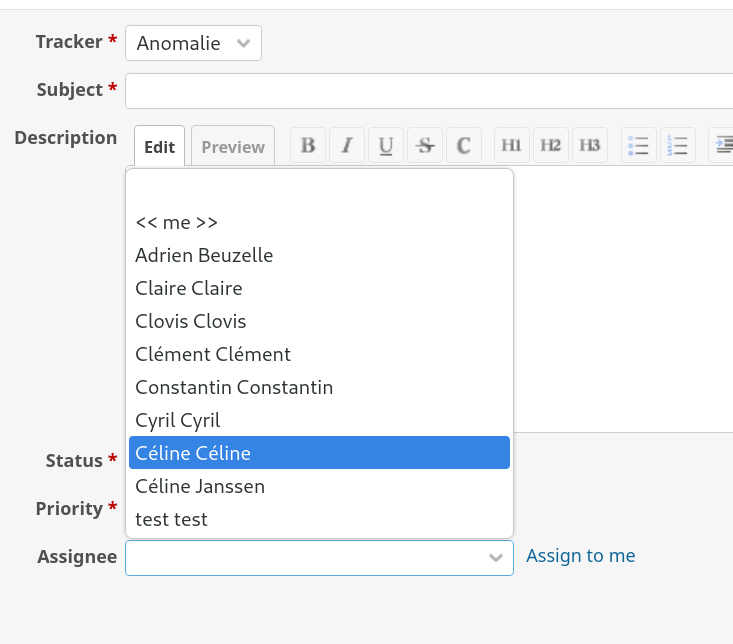Apply strikethrough formatting
Image resolution: width=733 pixels, height=644 pixels.
tap(425, 145)
